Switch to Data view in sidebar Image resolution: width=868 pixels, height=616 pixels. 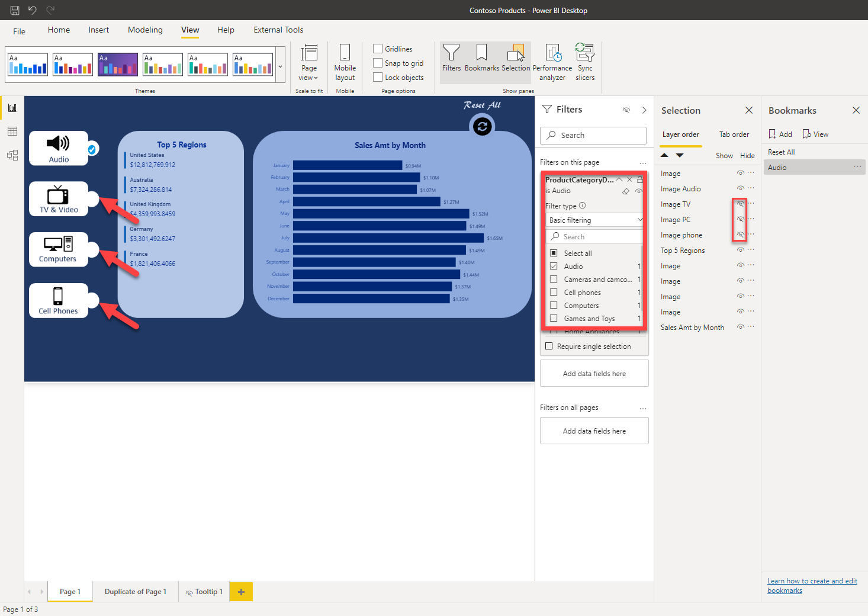click(x=12, y=131)
